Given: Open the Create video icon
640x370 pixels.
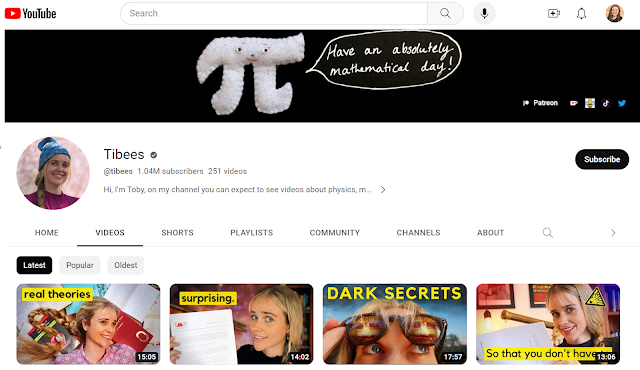Looking at the screenshot, I should point(553,13).
